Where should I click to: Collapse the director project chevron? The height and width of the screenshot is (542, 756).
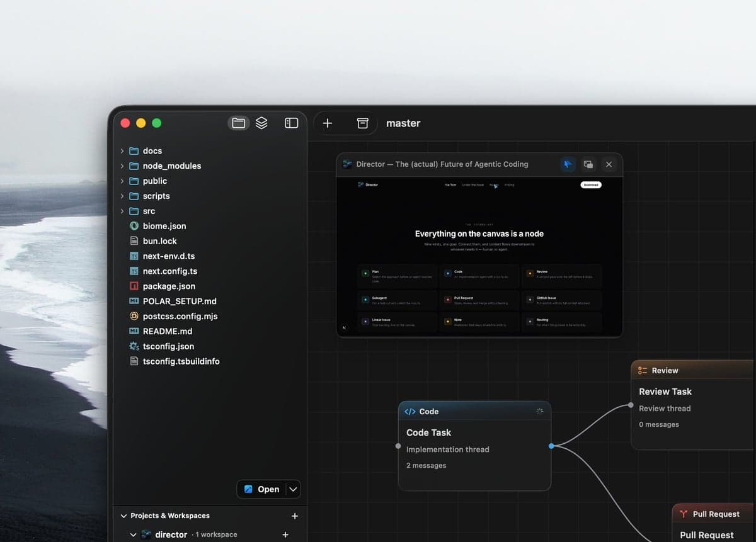(133, 535)
